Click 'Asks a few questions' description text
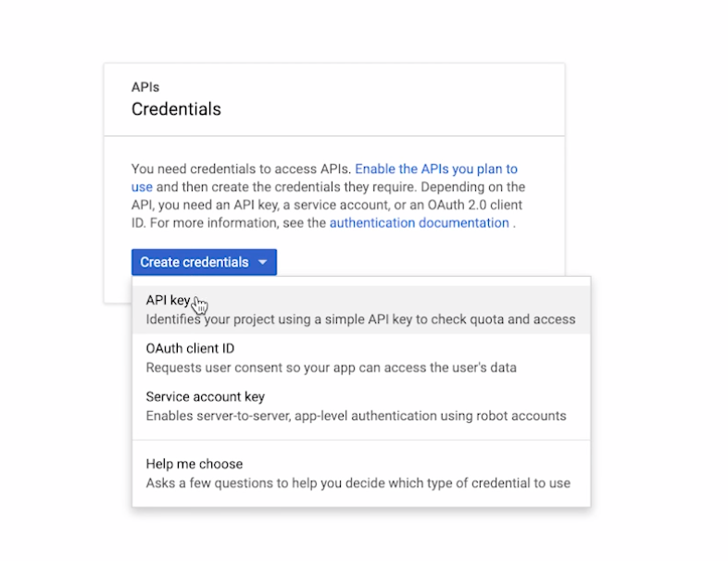 tap(358, 483)
